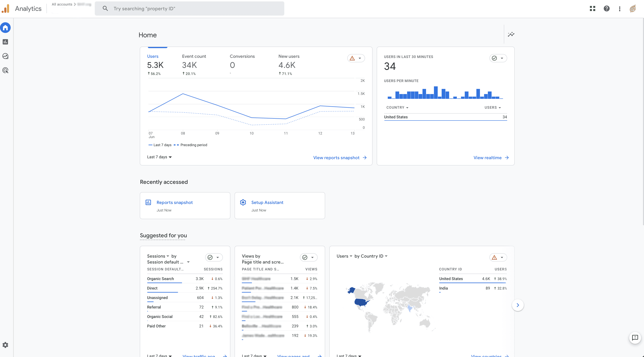644x357 pixels.
Task: Open the Google apps grid menu
Action: [592, 8]
